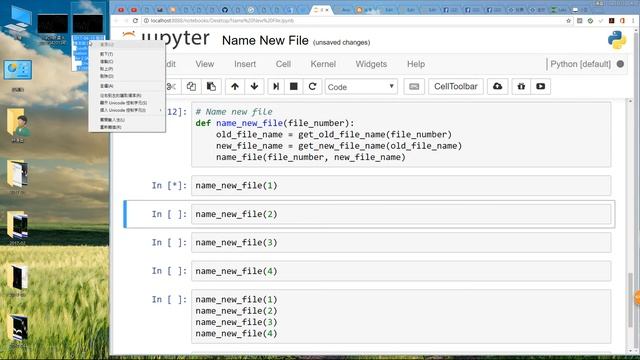Click the 'new_file_name = get_new_file_name' line

[339, 146]
